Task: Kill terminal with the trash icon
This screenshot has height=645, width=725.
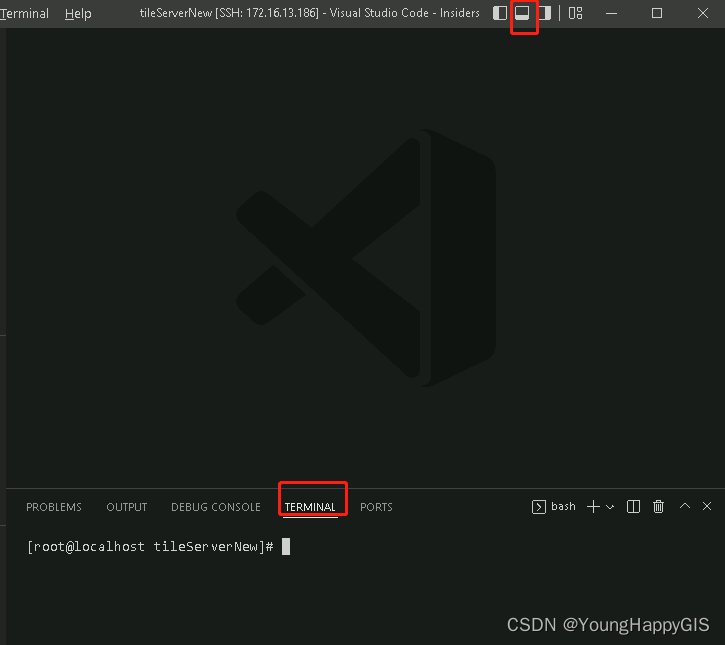Action: [x=658, y=507]
